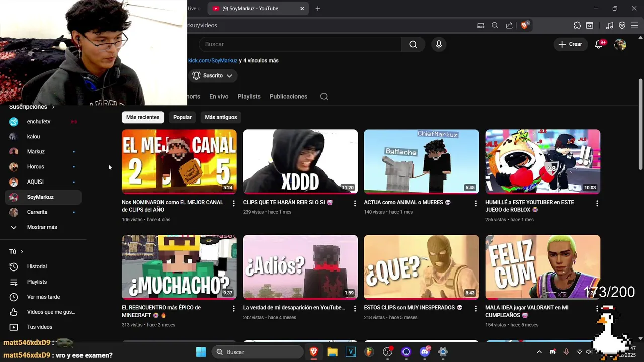
Task: Expand the Tú section chevron
Action: (22, 252)
